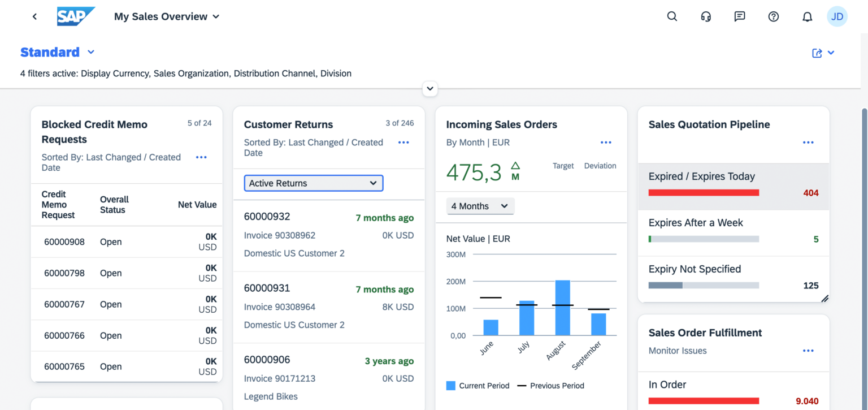Click the share export icon
The image size is (868, 410).
(x=817, y=53)
